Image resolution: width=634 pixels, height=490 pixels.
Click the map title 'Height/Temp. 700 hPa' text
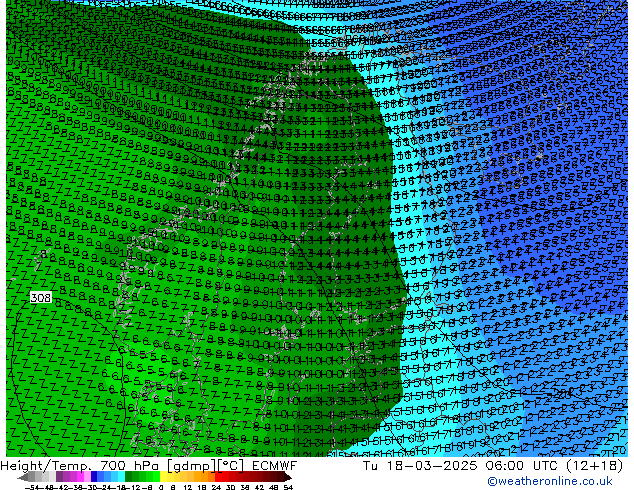[80, 466]
